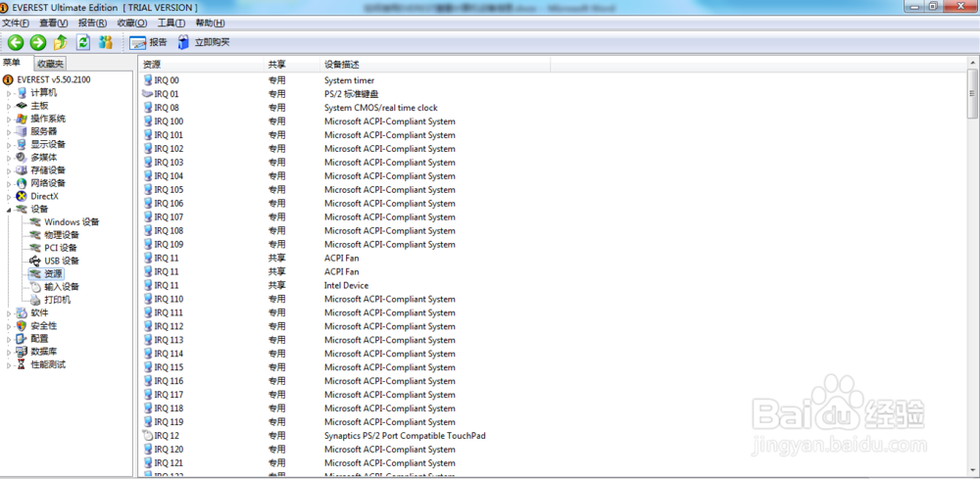Select the 性能测试 hourglass icon

tap(22, 364)
